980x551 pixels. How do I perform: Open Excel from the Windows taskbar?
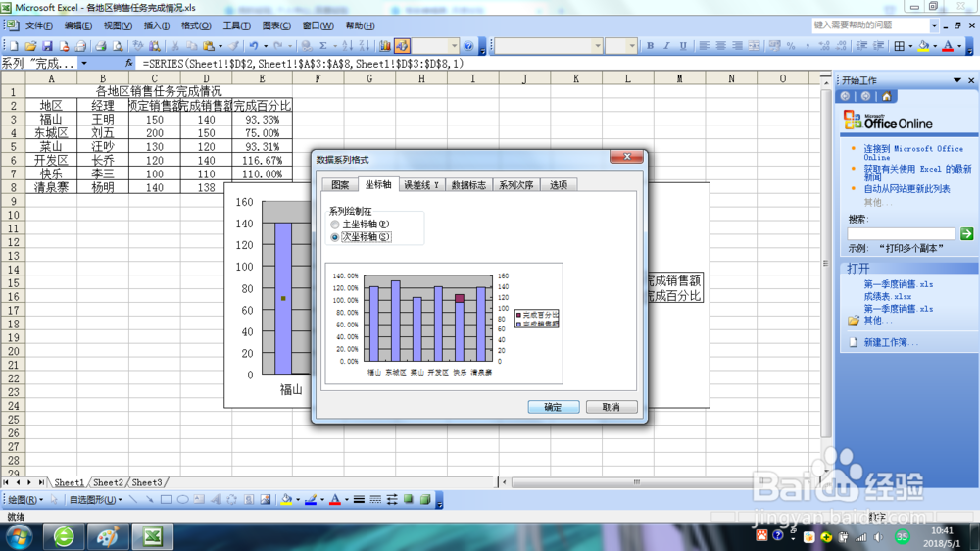(x=153, y=536)
